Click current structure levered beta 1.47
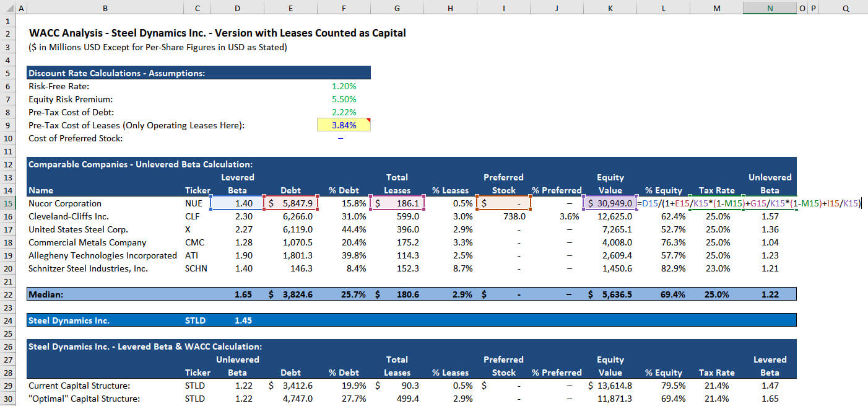This screenshot has height=406, width=868. pos(770,386)
